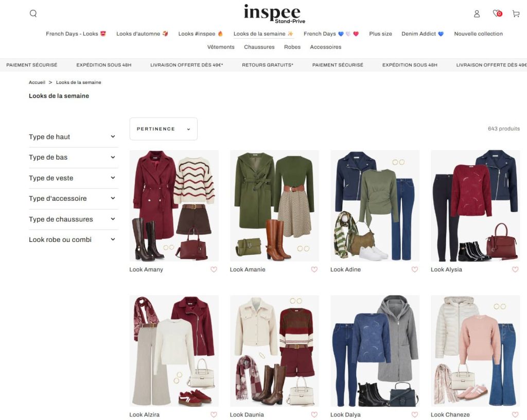
Task: Favorite the Look Alzira outfit heart
Action: [x=214, y=415]
